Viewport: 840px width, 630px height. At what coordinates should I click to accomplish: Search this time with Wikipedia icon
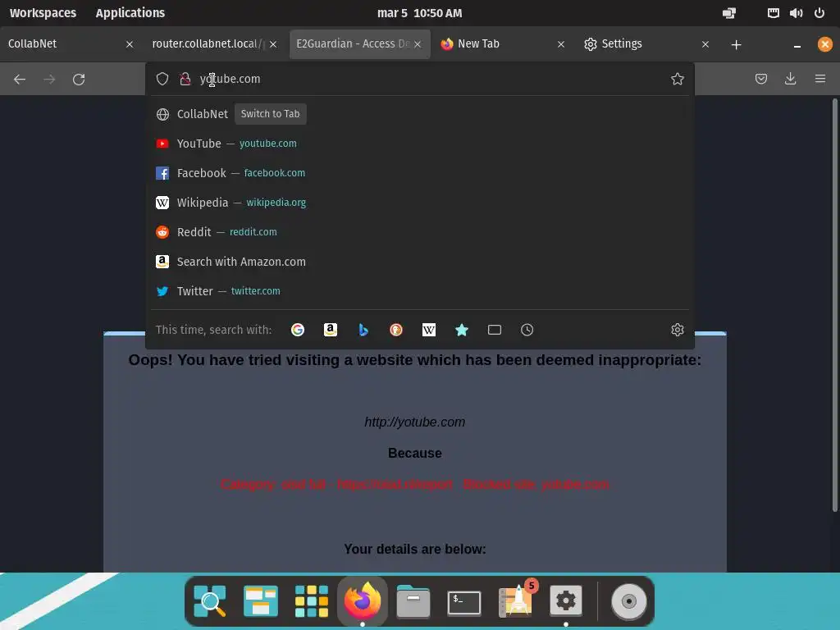428,330
